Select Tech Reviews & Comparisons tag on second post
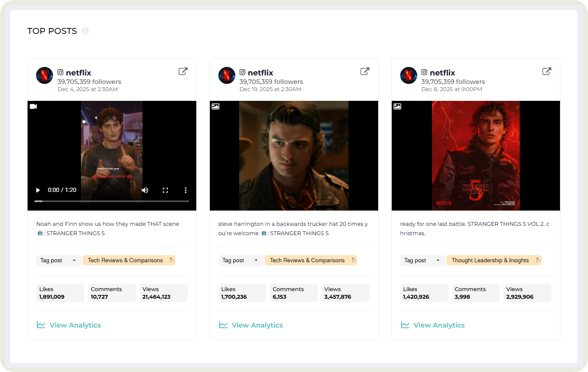This screenshot has height=372, width=588. [307, 260]
